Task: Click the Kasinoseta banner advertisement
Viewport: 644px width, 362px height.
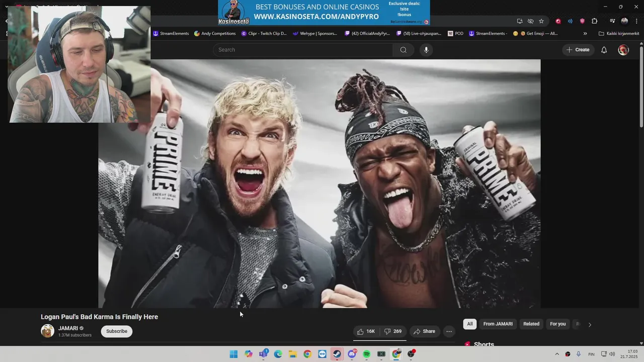Action: point(324,13)
